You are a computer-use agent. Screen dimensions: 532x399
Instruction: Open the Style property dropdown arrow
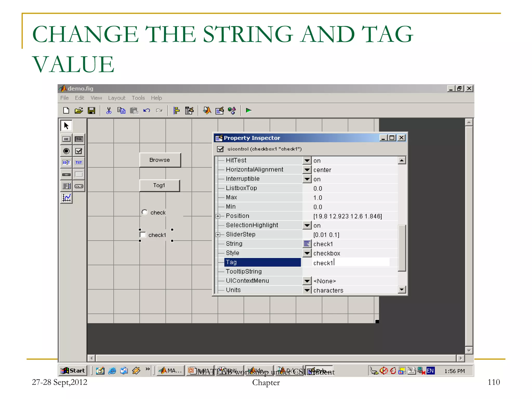307,253
